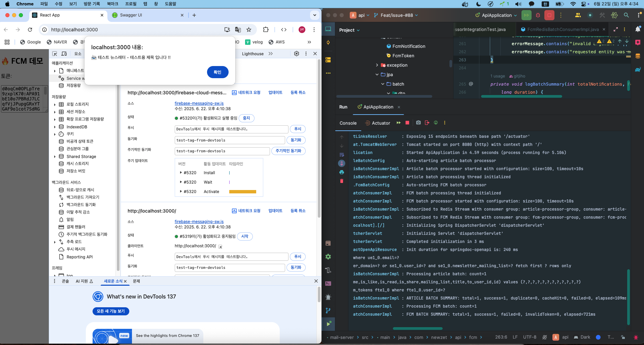Click the first push message input field
The width and height of the screenshot is (644, 345).
tap(232, 129)
